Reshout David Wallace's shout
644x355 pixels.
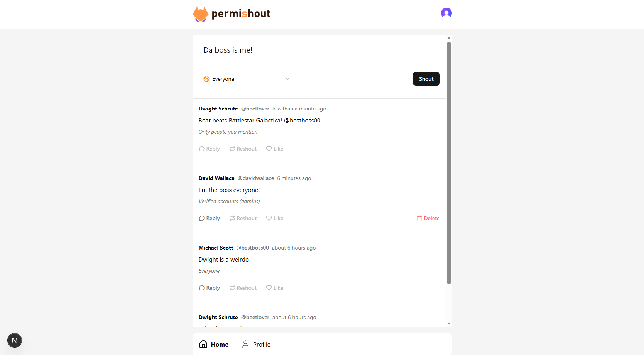pyautogui.click(x=243, y=218)
